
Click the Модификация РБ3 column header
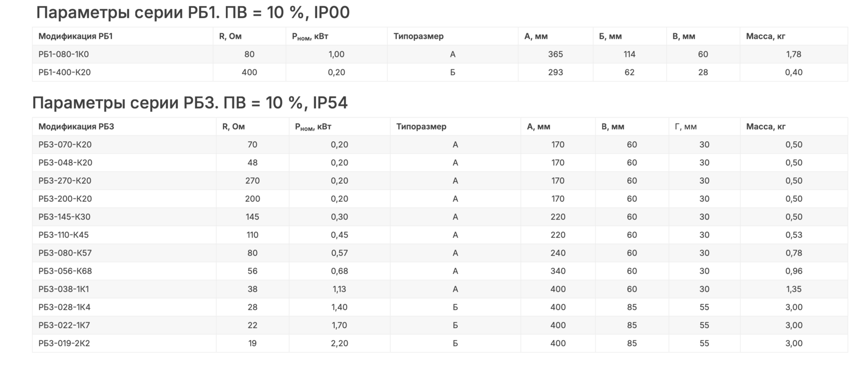[76, 127]
